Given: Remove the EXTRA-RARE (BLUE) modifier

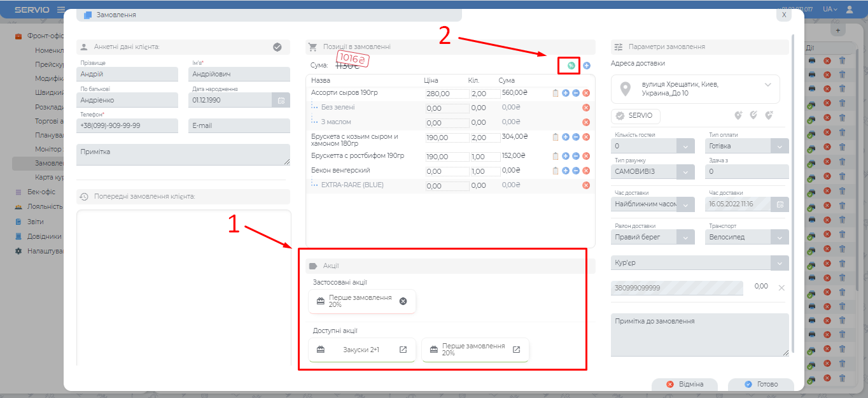Looking at the screenshot, I should [x=586, y=185].
